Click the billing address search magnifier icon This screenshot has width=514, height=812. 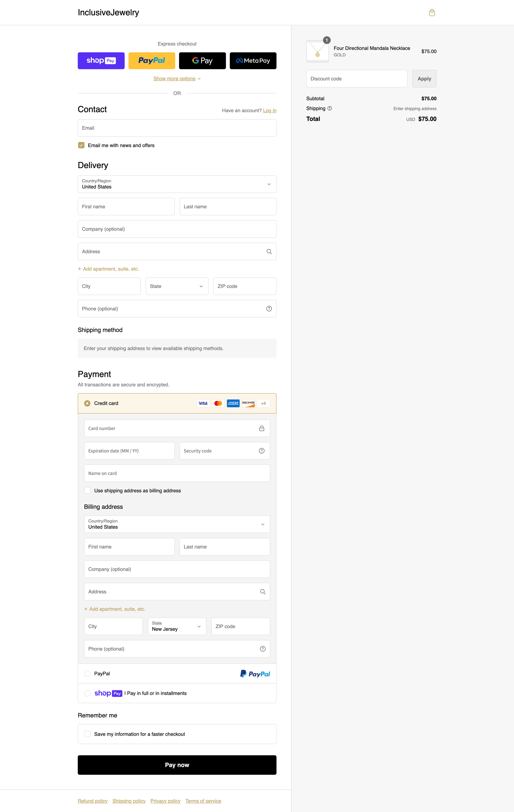263,592
